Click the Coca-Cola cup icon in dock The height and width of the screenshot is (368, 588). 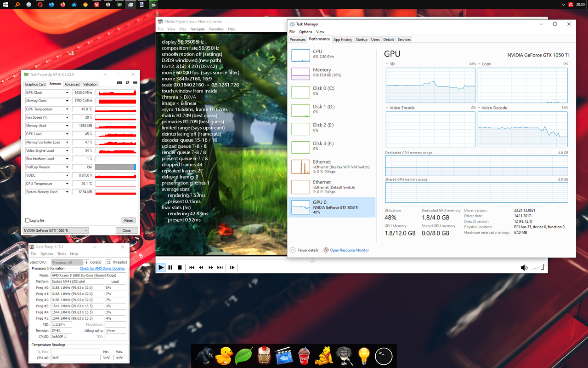pyautogui.click(x=304, y=356)
